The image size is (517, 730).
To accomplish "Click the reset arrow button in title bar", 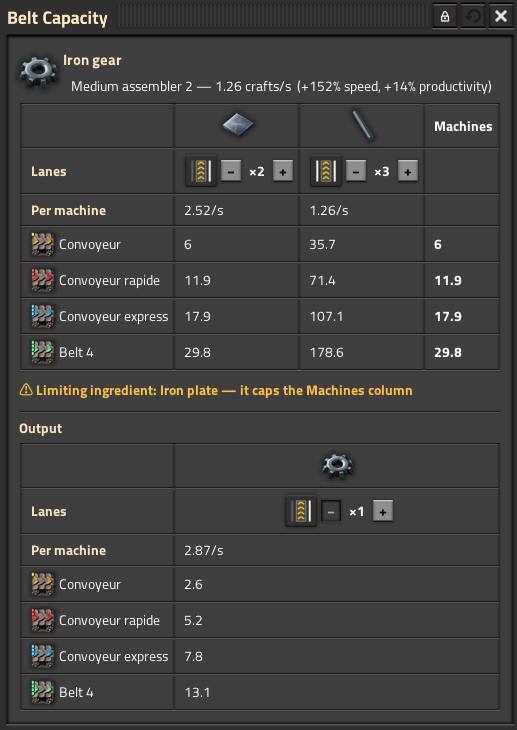I will pyautogui.click(x=473, y=16).
